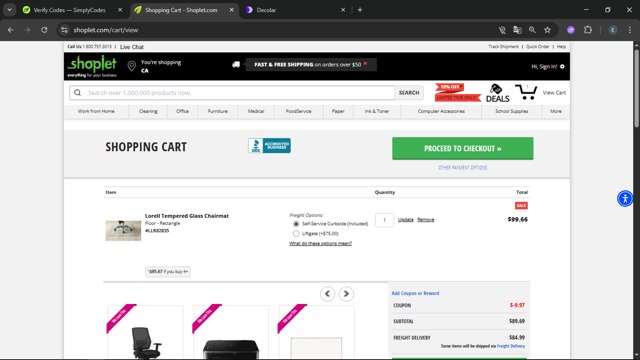Open the Furniture category menu
This screenshot has height=360, width=640.
coord(218,111)
